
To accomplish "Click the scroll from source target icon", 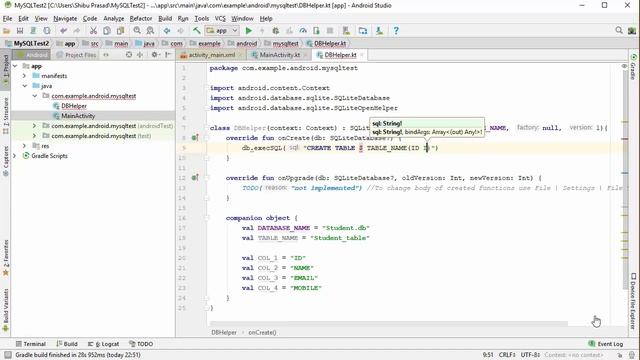I will 129,54.
